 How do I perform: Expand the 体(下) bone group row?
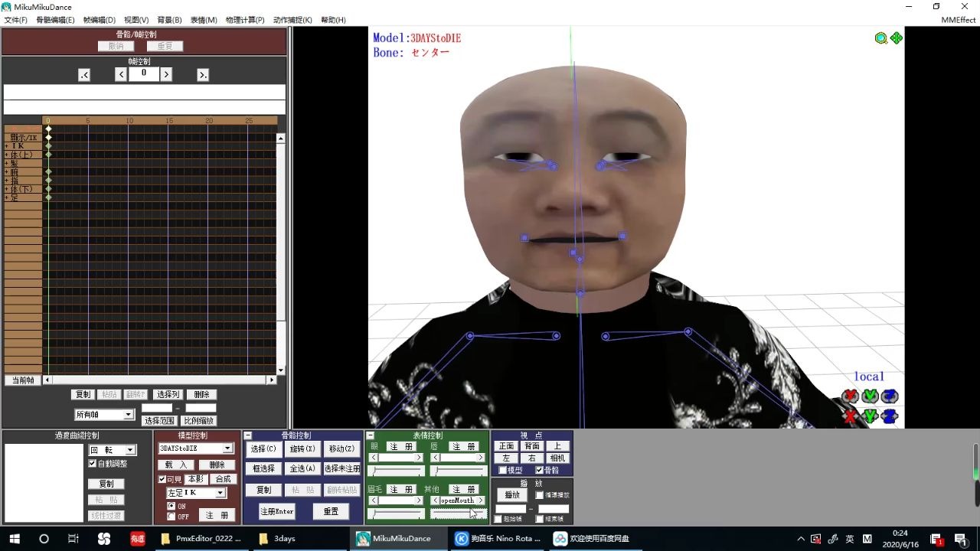pyautogui.click(x=7, y=189)
